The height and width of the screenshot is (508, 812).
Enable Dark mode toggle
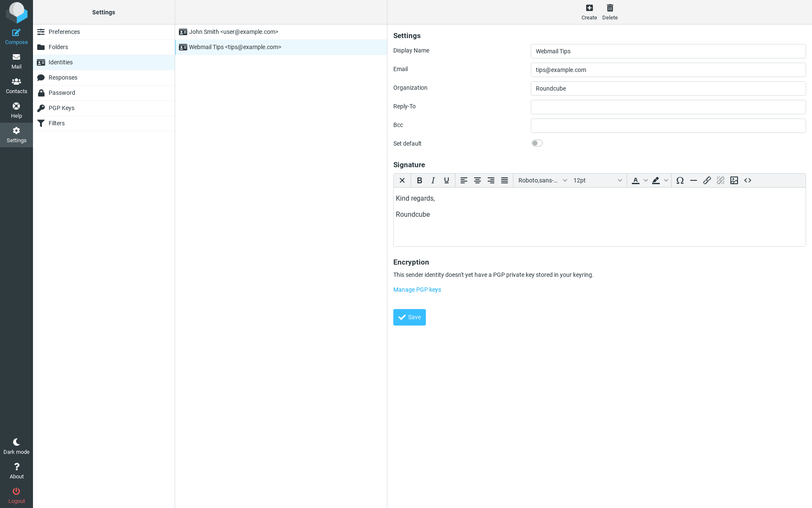pos(16,445)
